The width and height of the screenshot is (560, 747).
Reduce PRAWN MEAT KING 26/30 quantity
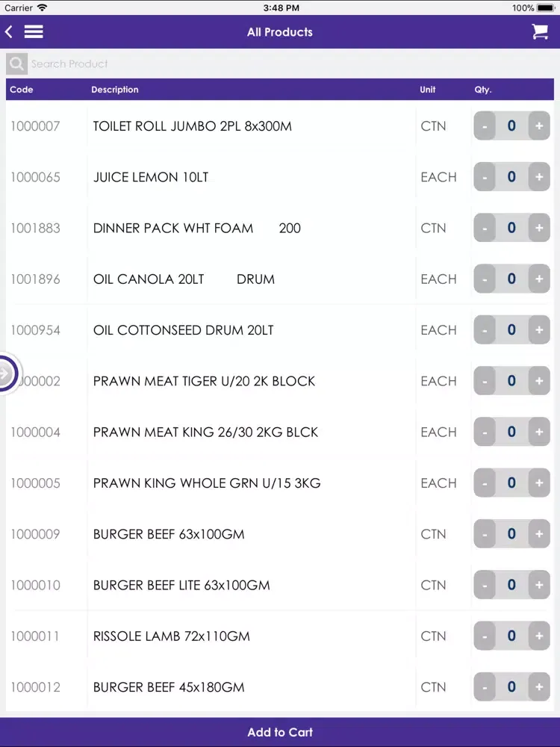[x=485, y=432]
